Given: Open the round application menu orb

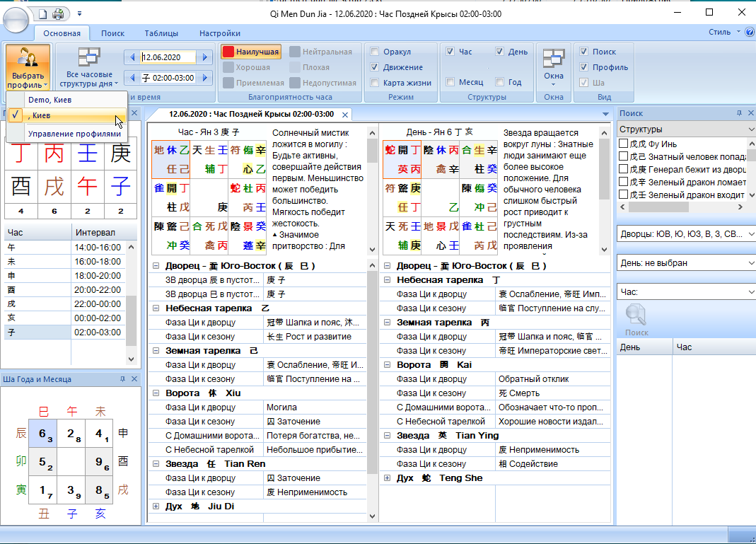Looking at the screenshot, I should 16,21.
